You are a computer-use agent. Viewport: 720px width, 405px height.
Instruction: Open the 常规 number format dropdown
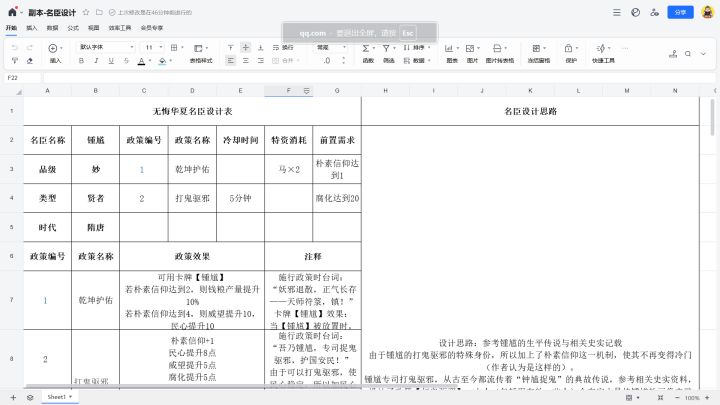pyautogui.click(x=330, y=47)
